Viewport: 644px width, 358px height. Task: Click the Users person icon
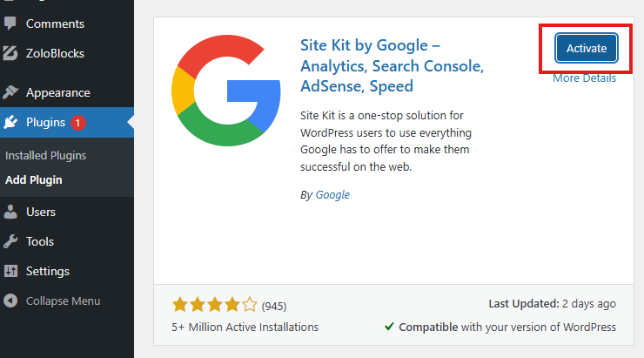10,212
